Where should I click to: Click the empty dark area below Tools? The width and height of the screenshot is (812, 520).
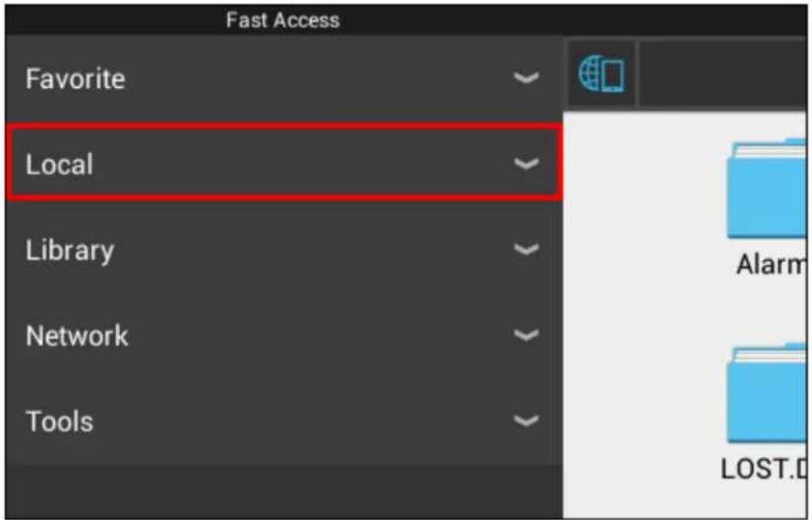tap(284, 492)
